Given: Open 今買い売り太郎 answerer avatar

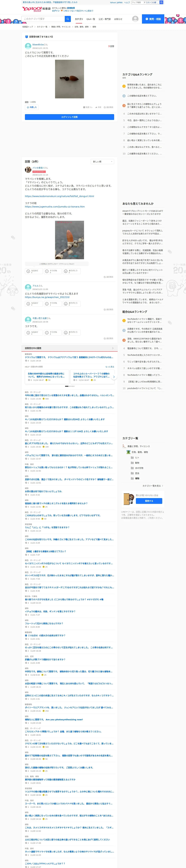Looking at the screenshot, I should click(28, 320).
